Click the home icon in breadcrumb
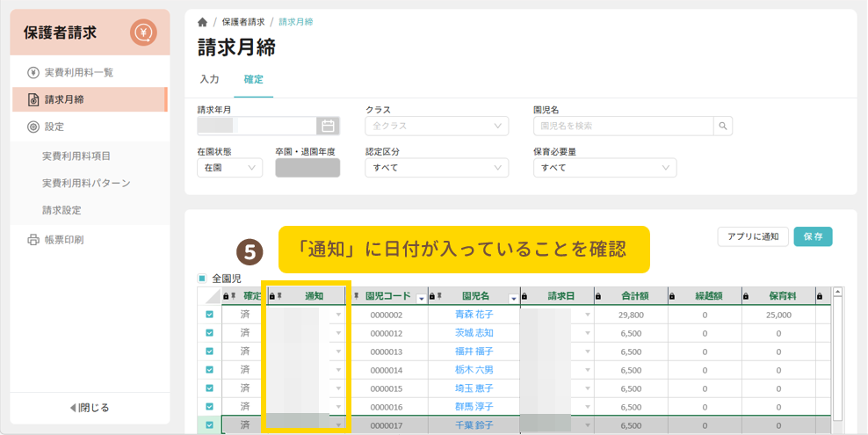Screen dimensions: 868x435 [x=203, y=22]
